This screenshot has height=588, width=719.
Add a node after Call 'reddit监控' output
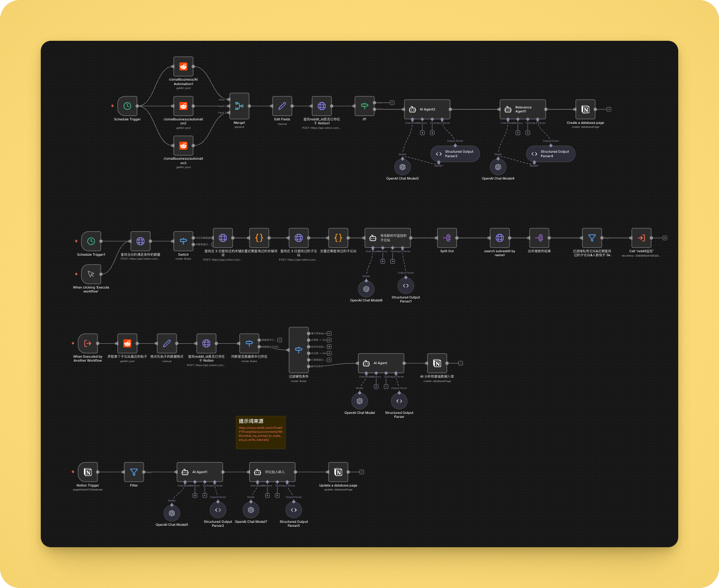(665, 238)
